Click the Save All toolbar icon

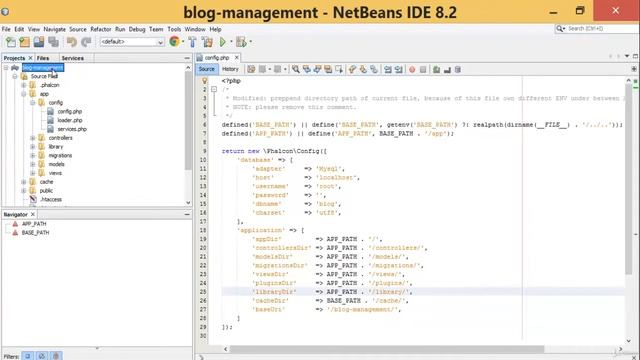pos(53,42)
